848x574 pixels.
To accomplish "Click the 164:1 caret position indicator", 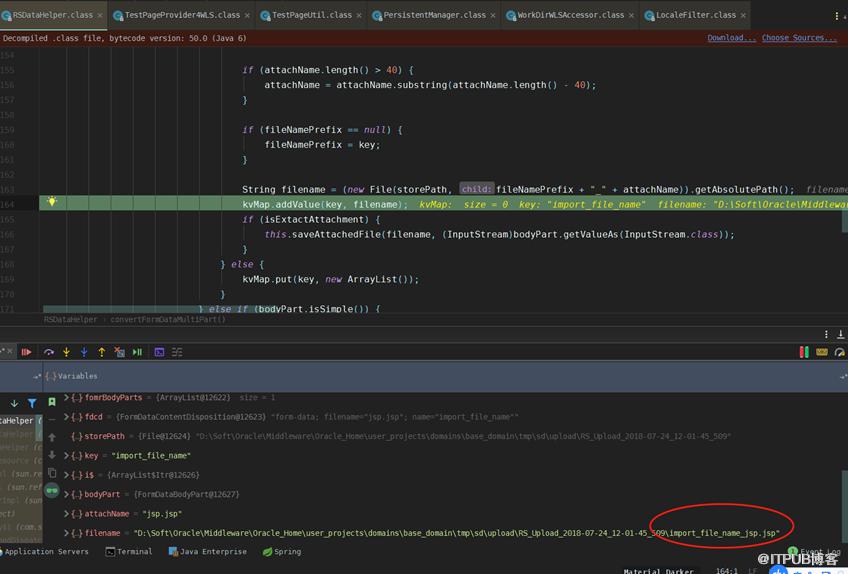I will [726, 571].
